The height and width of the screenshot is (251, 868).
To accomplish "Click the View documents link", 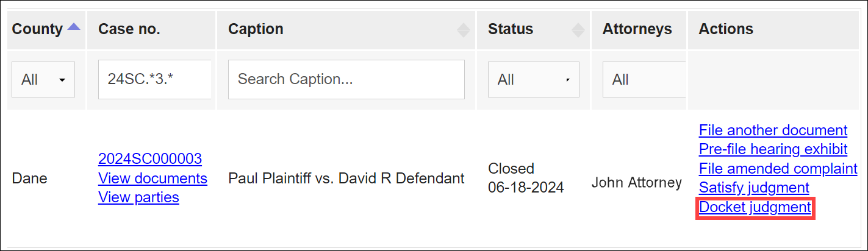I will click(x=152, y=179).
